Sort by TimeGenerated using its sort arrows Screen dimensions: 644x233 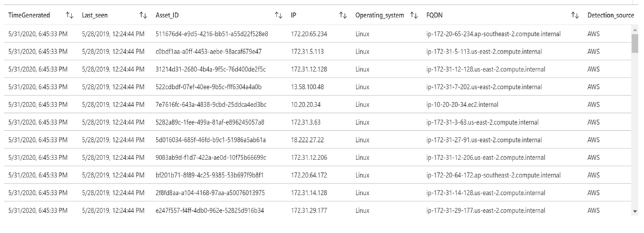pyautogui.click(x=70, y=15)
